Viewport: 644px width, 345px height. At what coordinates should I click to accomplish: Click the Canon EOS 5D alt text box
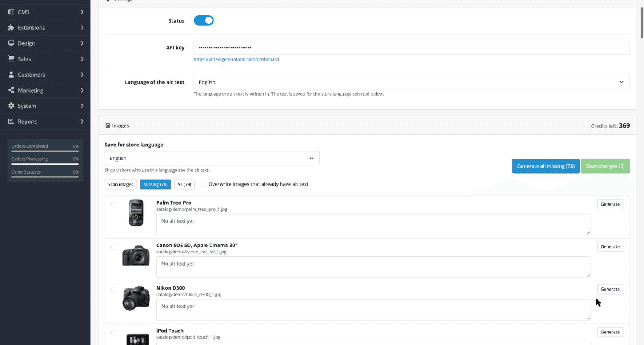374,267
